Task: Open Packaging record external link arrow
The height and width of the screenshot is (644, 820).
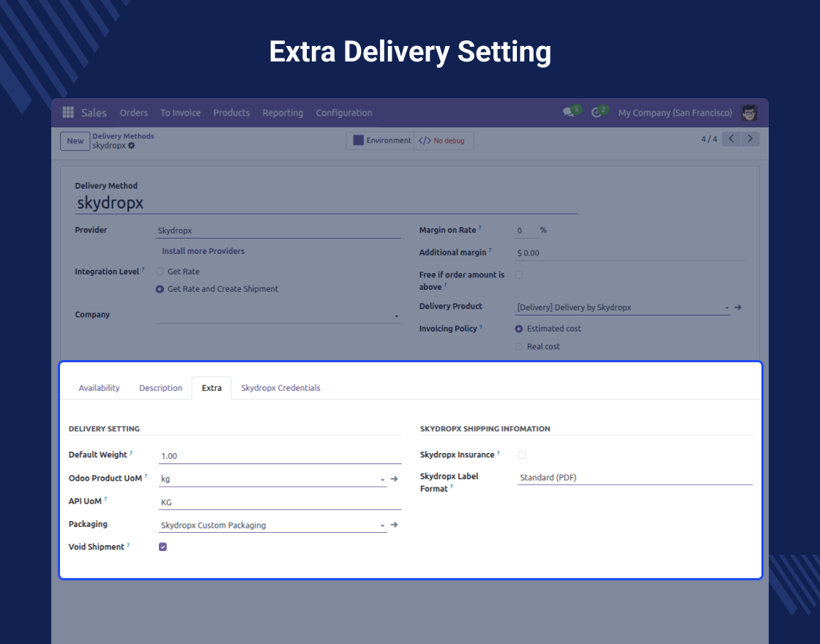Action: click(395, 525)
